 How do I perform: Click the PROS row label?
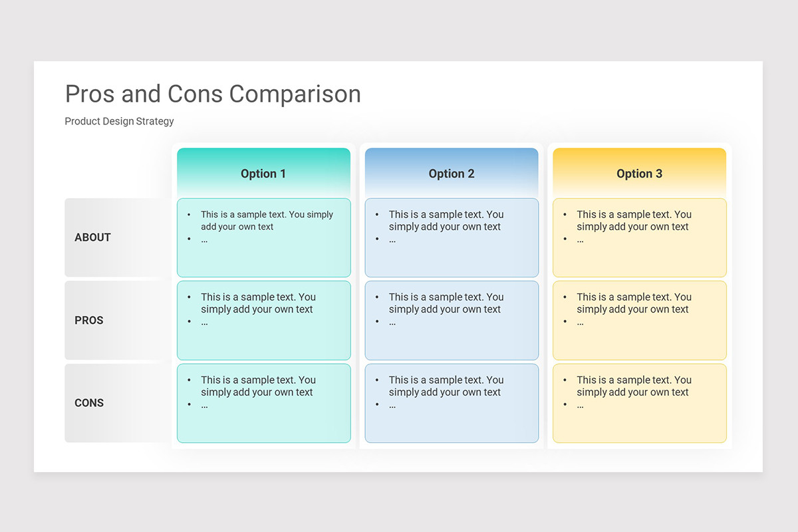pos(89,321)
